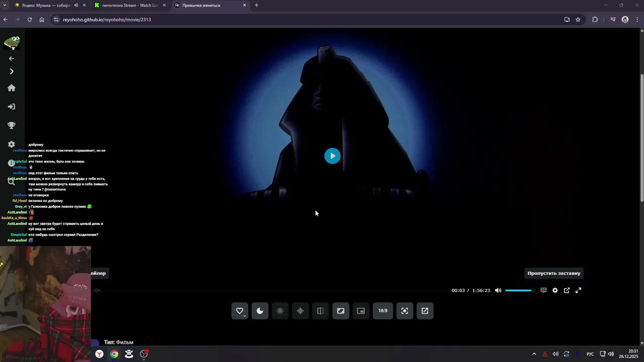The image size is (644, 362).
Task: Open the browser profile avatar
Action: tap(625, 20)
